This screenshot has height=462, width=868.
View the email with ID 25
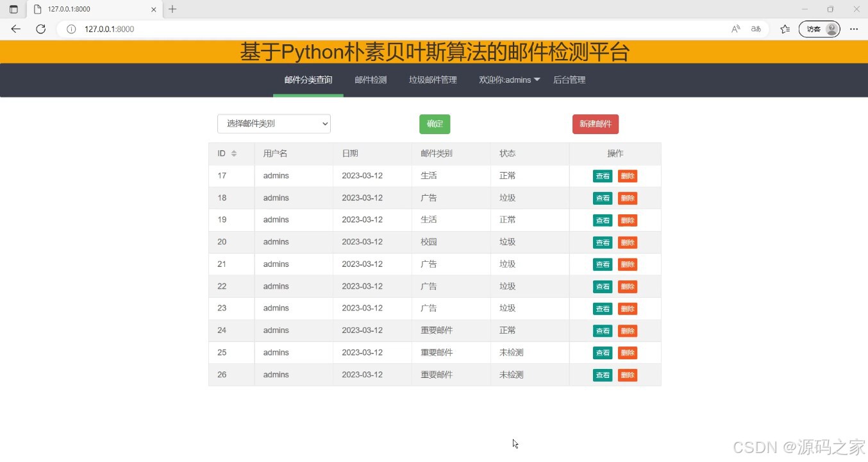coord(603,353)
